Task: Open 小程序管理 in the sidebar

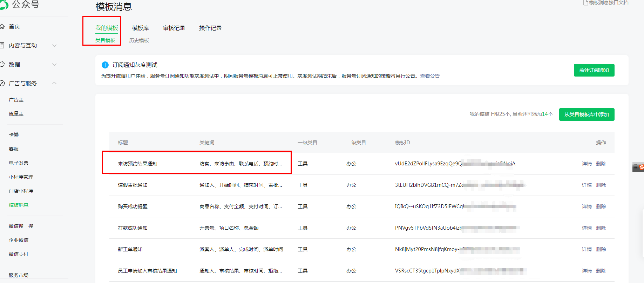Action: 21,177
